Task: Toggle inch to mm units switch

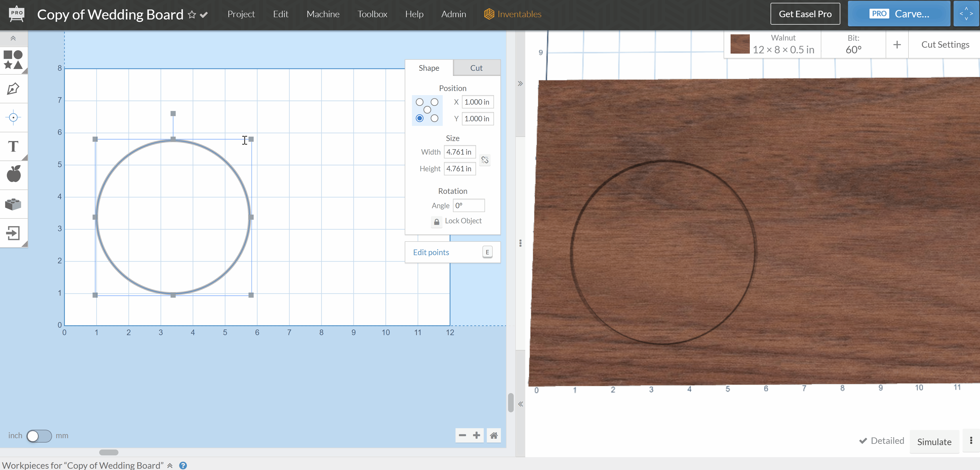Action: coord(39,436)
